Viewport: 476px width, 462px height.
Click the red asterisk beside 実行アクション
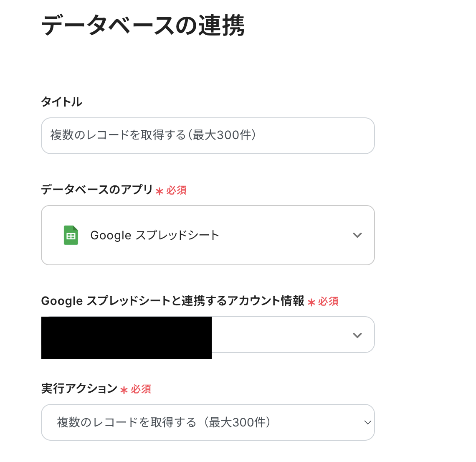point(124,390)
